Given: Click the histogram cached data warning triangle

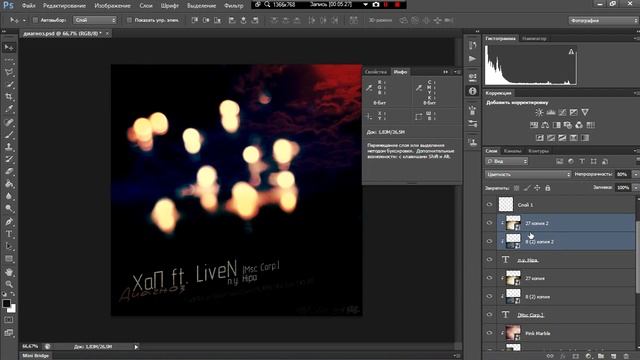Looking at the screenshot, I should pos(571,51).
